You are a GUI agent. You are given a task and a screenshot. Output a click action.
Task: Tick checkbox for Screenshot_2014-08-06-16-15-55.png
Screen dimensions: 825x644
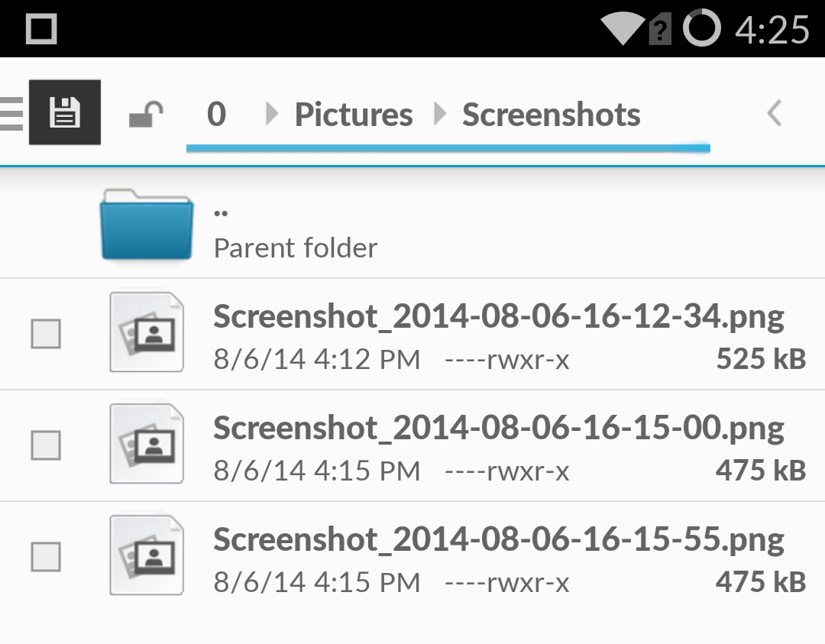[46, 557]
